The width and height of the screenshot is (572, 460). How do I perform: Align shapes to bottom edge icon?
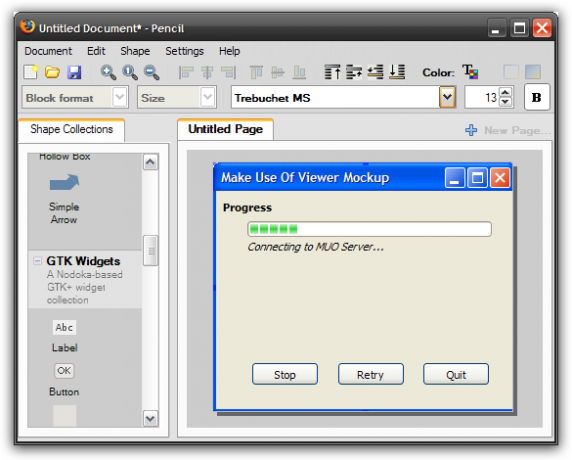click(x=299, y=72)
